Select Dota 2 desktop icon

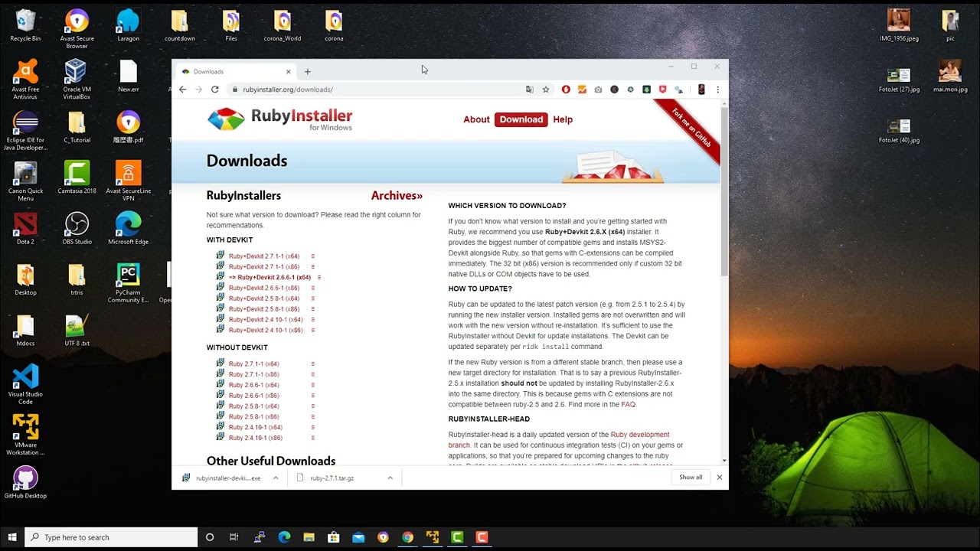pyautogui.click(x=25, y=229)
